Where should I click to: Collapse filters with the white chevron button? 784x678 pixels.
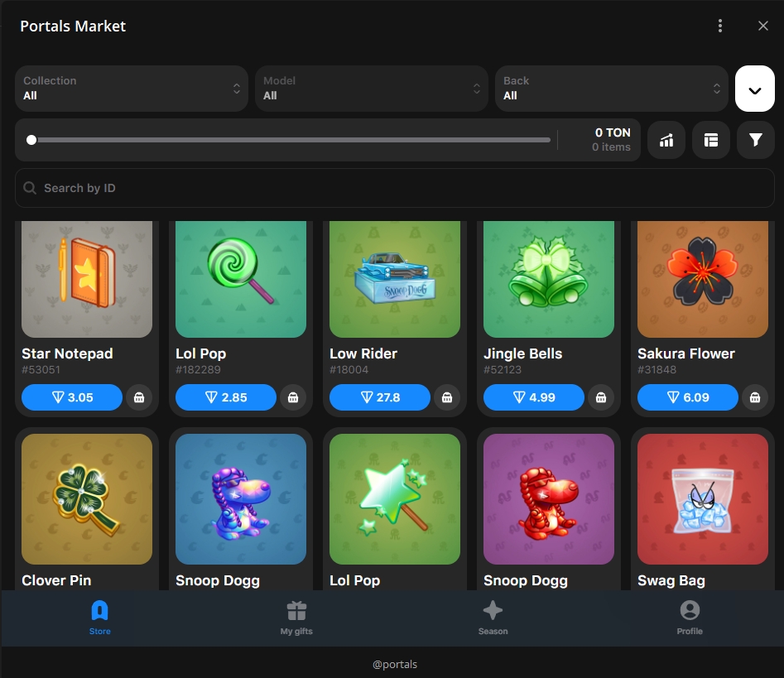(x=755, y=89)
